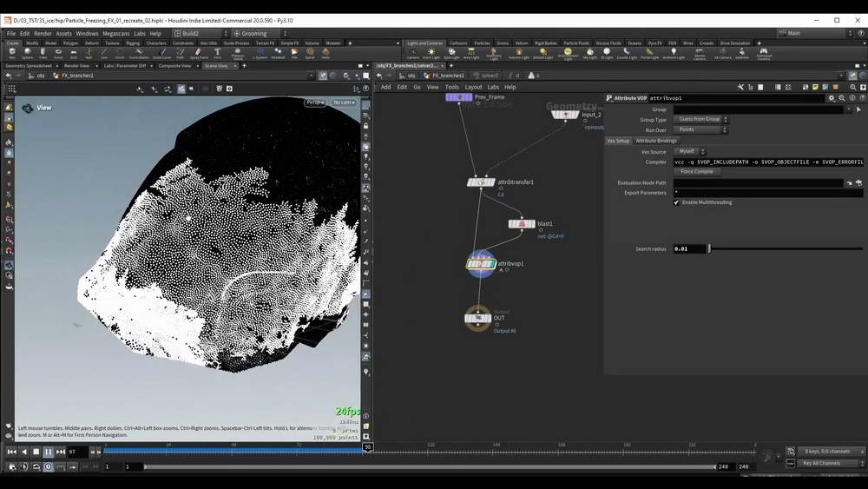Open network editor Layout menu
The image size is (868, 489).
click(x=473, y=87)
